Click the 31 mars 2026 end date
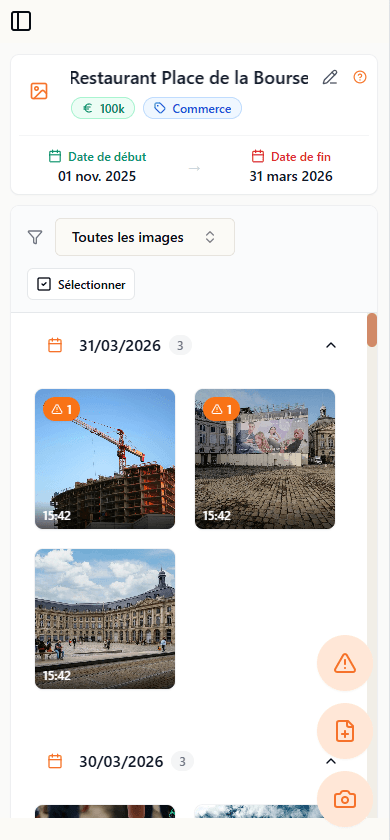 click(x=291, y=176)
